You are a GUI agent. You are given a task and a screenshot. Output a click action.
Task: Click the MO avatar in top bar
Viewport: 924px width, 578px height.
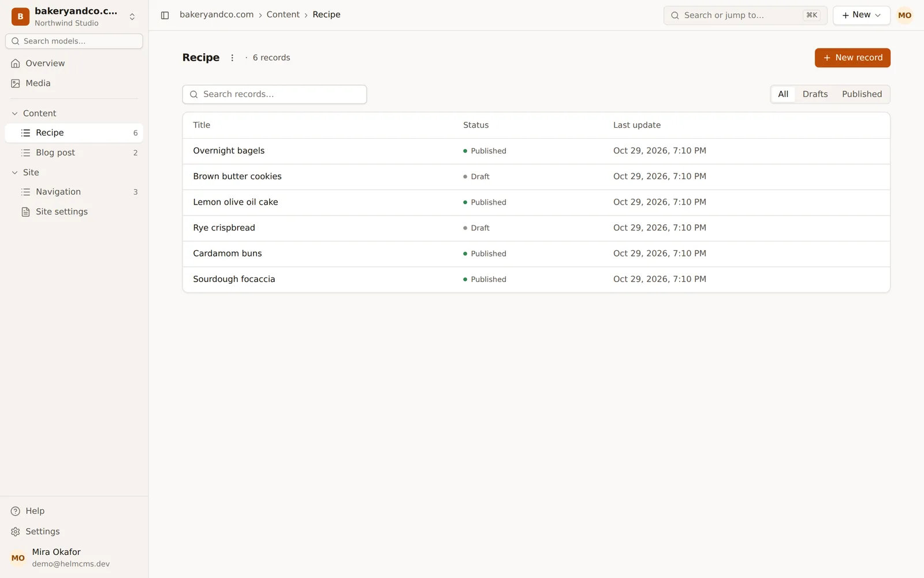pos(904,15)
